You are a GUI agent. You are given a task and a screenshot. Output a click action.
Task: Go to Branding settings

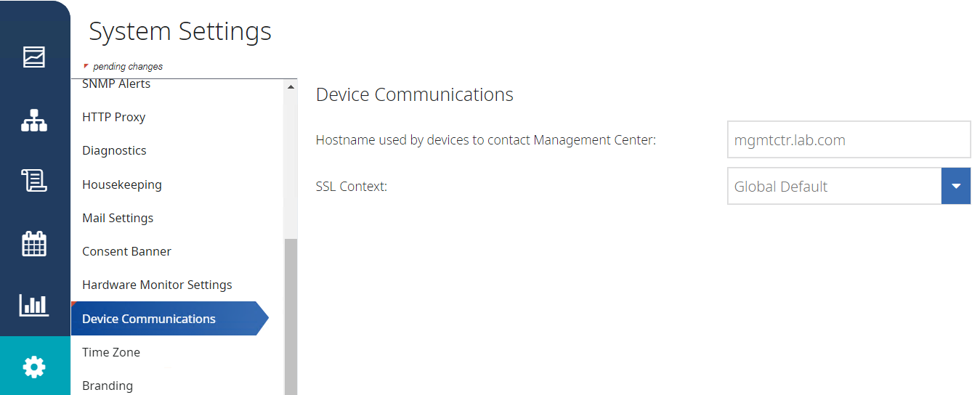[x=108, y=386]
